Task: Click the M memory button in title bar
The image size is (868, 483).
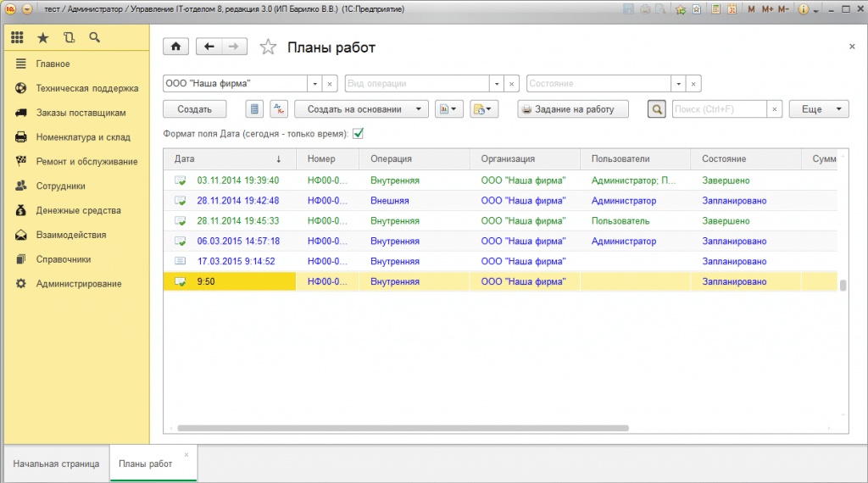Action: [751, 8]
